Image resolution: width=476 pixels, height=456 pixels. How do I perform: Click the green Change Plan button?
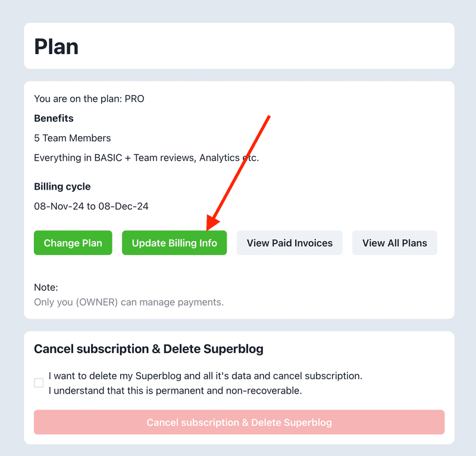73,243
